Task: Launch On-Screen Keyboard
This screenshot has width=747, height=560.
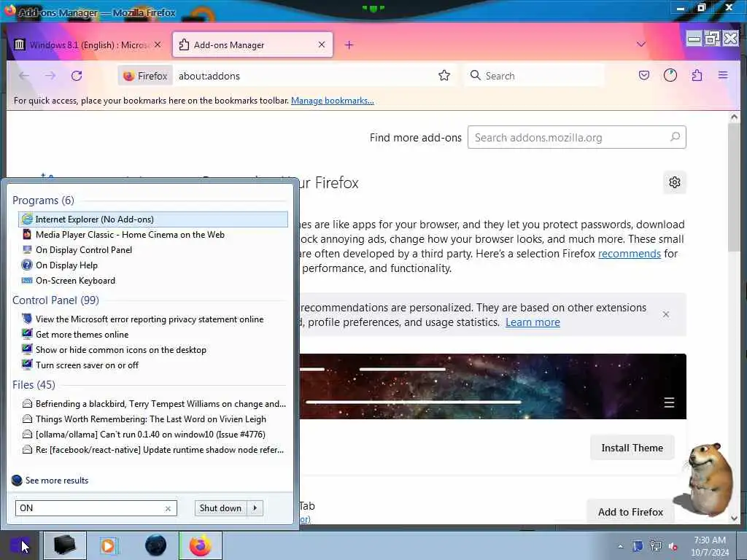Action: [x=153, y=281]
